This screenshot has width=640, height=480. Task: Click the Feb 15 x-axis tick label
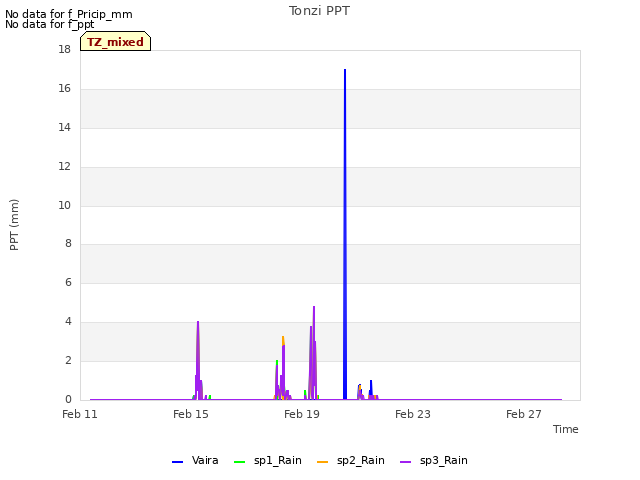[x=191, y=414]
